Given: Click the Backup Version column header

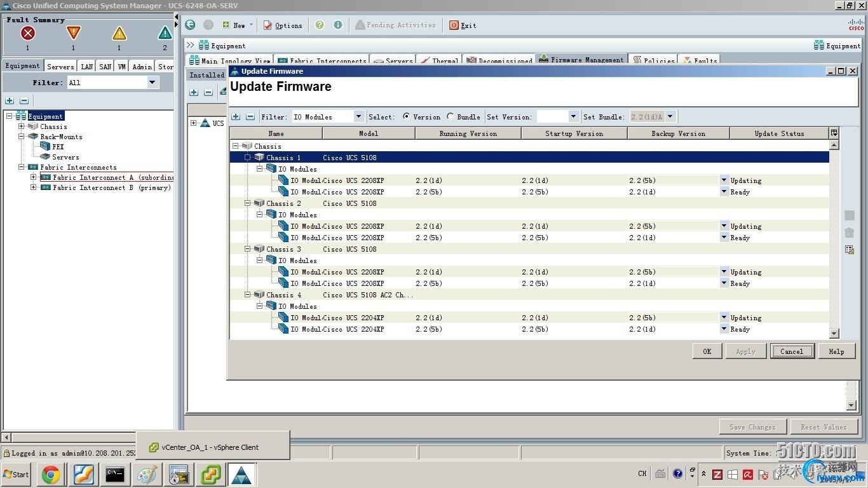Looking at the screenshot, I should click(x=678, y=133).
